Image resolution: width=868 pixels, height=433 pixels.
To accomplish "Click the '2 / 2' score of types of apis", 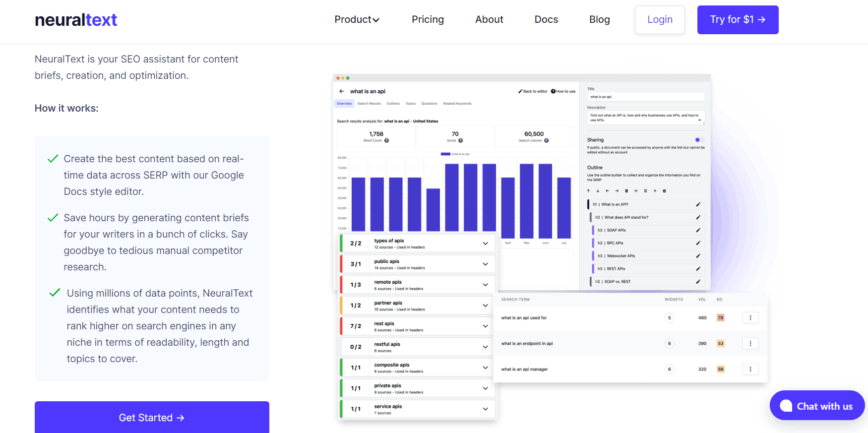I will tap(356, 244).
